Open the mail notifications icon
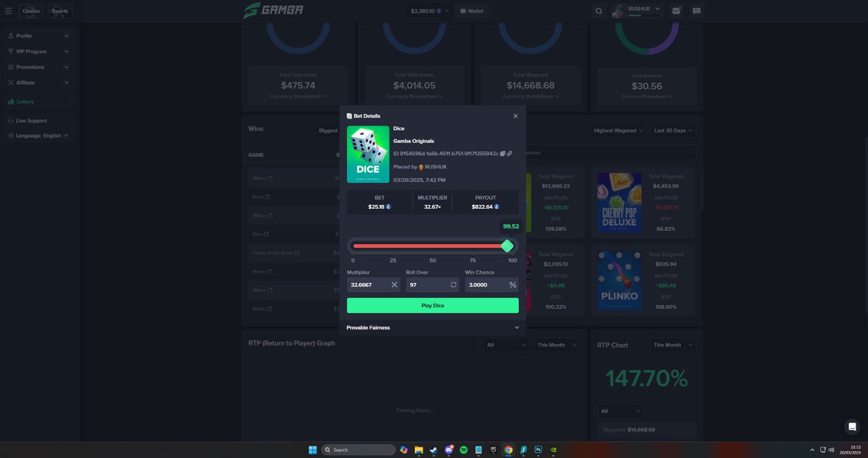868x458 pixels. (676, 11)
